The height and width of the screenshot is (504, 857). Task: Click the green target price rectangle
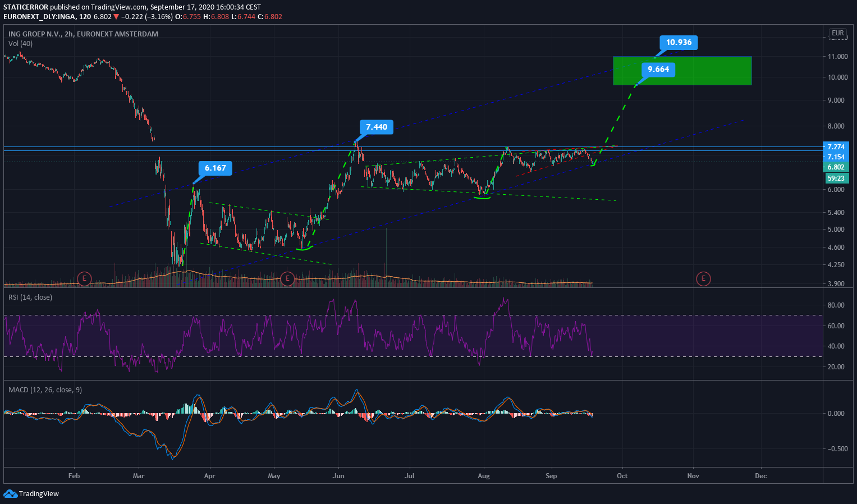(682, 71)
